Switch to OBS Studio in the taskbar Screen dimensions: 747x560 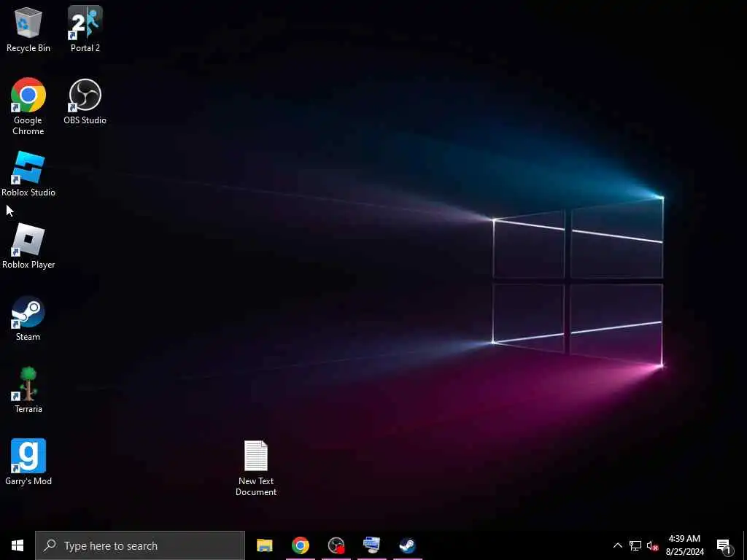click(336, 545)
